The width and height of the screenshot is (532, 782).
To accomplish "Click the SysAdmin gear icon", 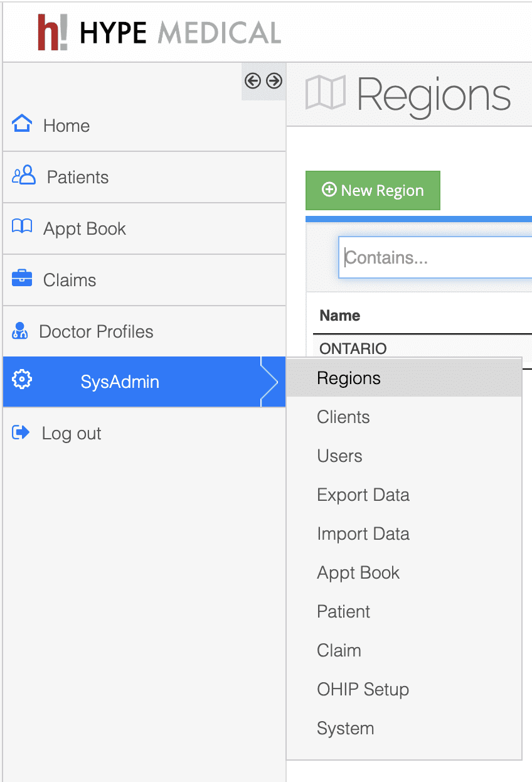I will pyautogui.click(x=22, y=380).
